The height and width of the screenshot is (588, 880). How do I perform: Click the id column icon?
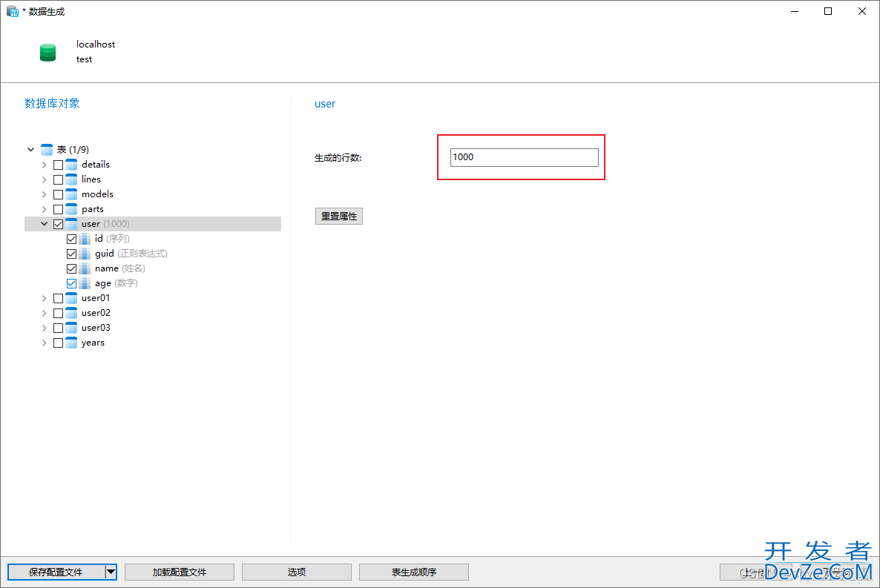85,239
